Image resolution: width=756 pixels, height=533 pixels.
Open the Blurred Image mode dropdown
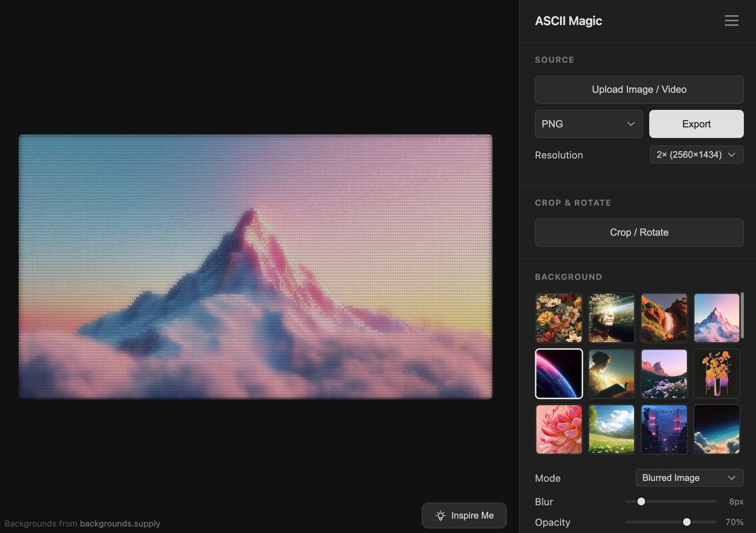[689, 478]
